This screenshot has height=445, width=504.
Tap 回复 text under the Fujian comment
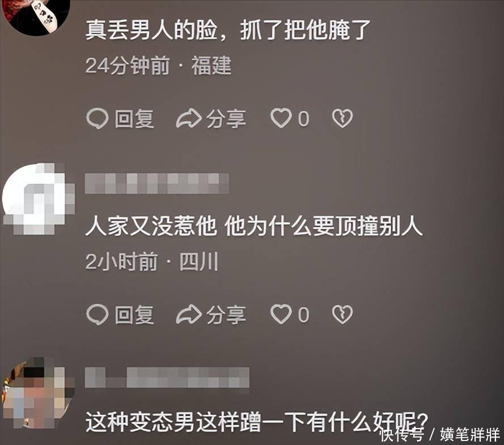tap(134, 118)
